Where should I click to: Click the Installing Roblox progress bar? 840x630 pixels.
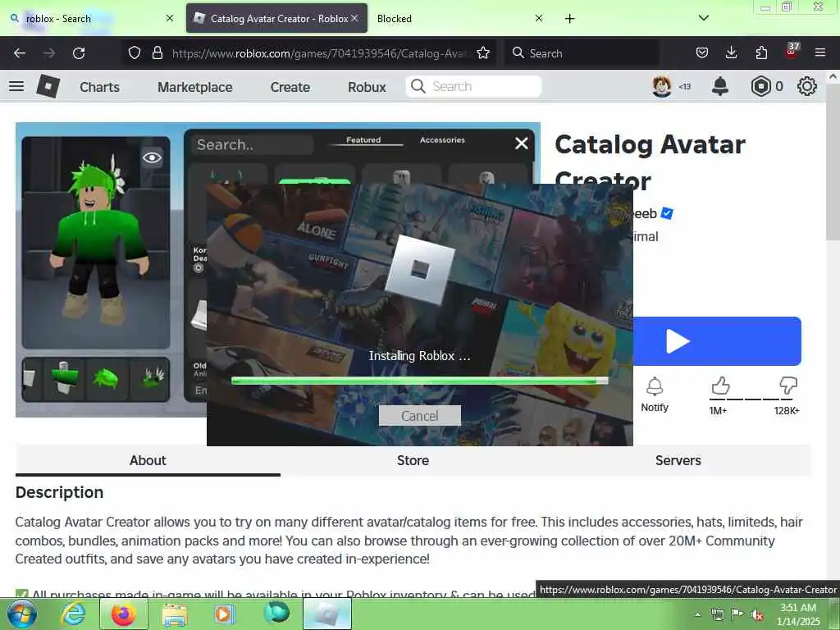(419, 381)
